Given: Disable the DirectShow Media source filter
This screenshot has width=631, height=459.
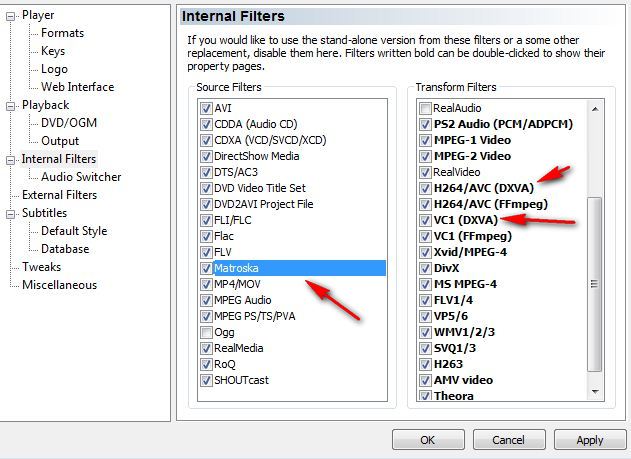Looking at the screenshot, I should tap(206, 156).
